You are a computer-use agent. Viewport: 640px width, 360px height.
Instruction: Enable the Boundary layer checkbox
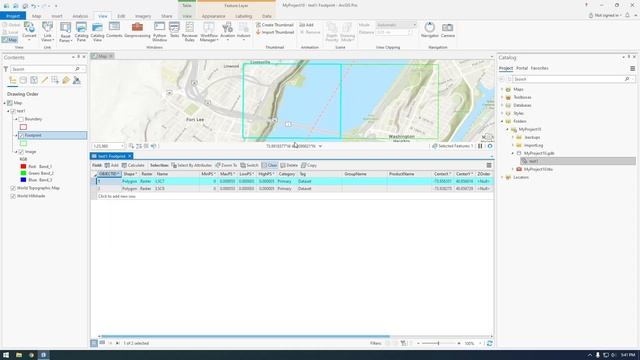[x=21, y=119]
